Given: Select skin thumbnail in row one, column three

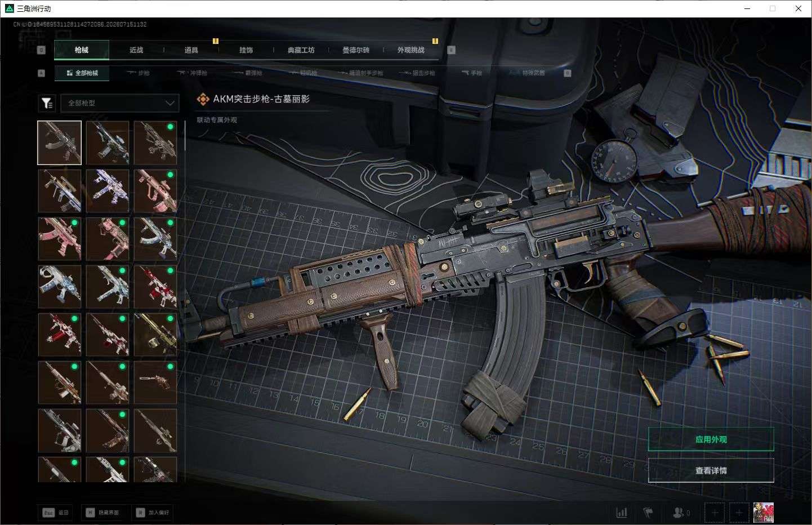Looking at the screenshot, I should point(155,143).
